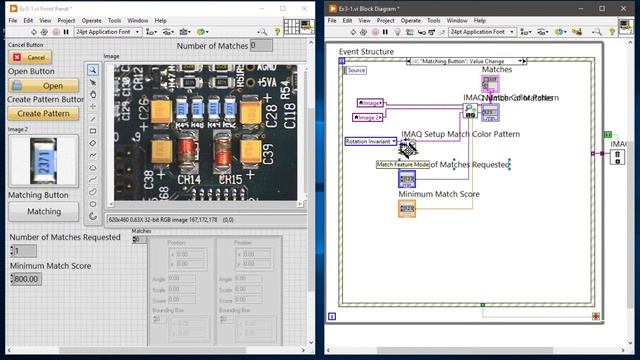
Task: Open Block Diagram search magnifier
Action: [x=596, y=32]
